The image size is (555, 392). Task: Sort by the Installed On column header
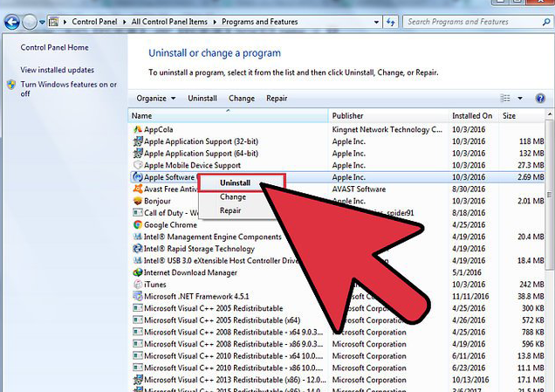pyautogui.click(x=474, y=116)
